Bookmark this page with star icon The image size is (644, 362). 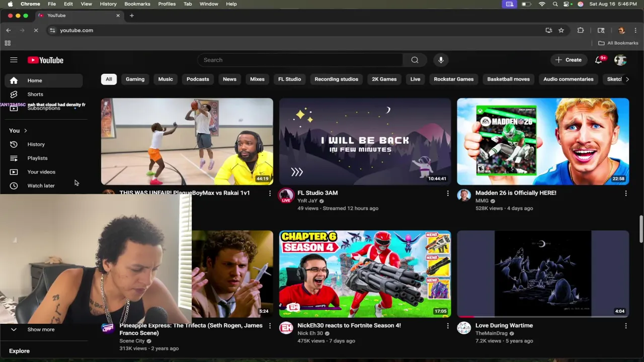coord(561,30)
